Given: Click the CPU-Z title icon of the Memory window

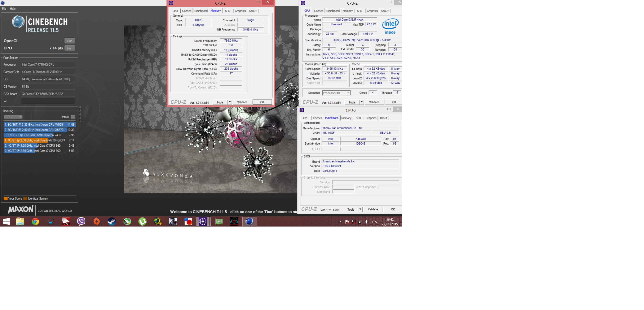Looking at the screenshot, I should [x=171, y=3].
